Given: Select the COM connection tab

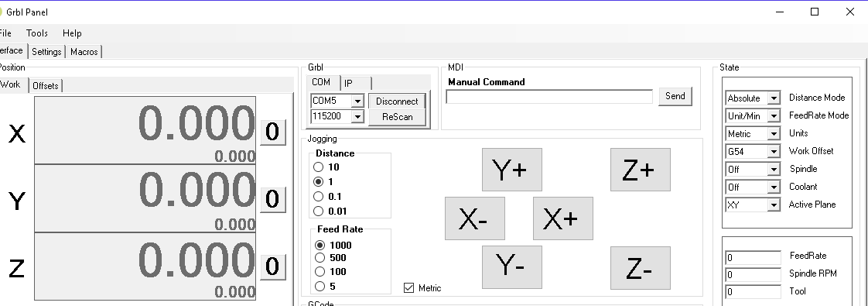Looking at the screenshot, I should [322, 82].
